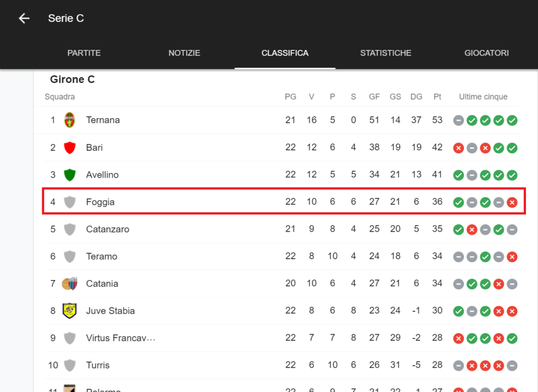Click the Ternana club crest
Screen dimensions: 538x392
[x=69, y=120]
